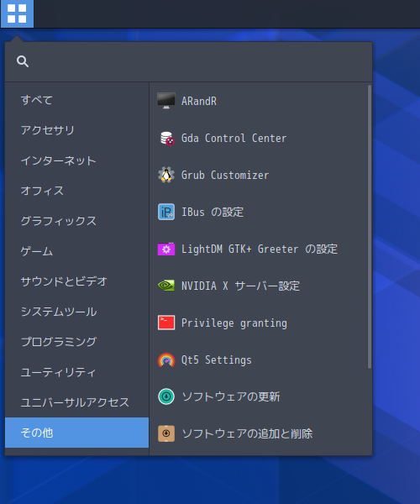Open the red Privilege granting terminal icon
420x504 pixels.
(x=166, y=323)
